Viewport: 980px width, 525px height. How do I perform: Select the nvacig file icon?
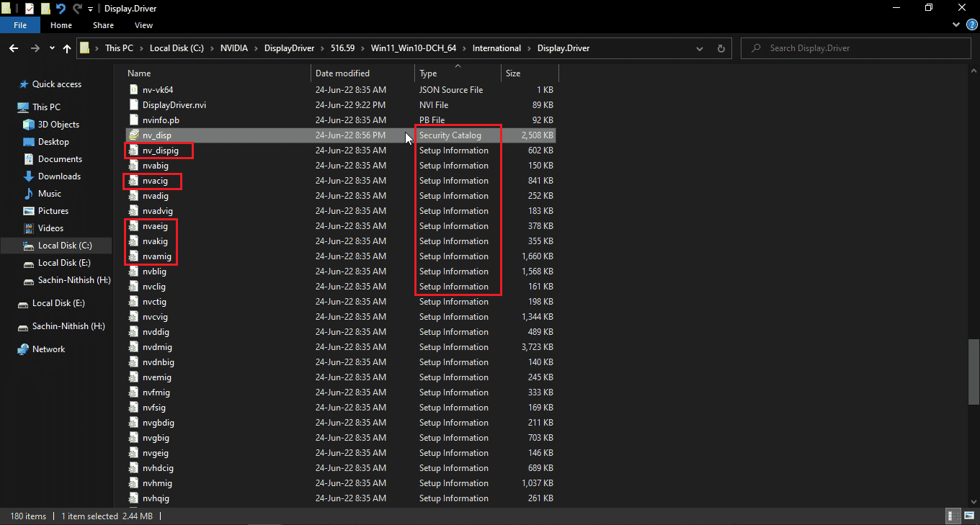click(133, 181)
